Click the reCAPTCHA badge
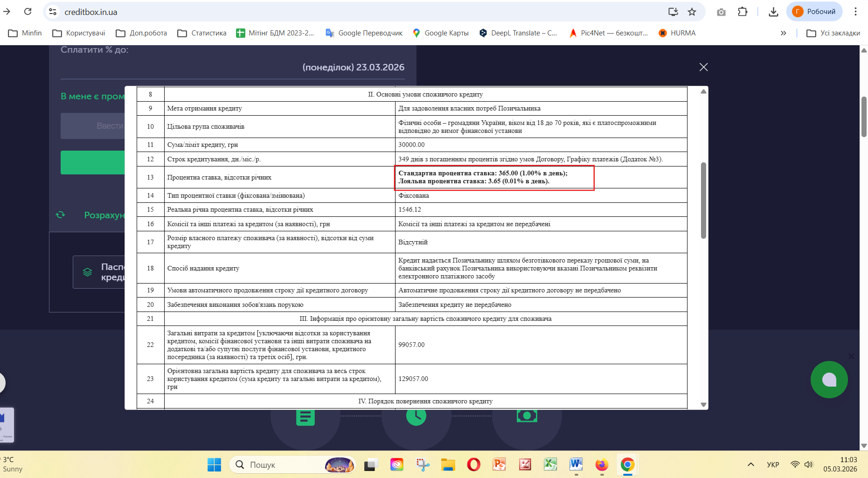The width and height of the screenshot is (868, 478). coord(6,425)
